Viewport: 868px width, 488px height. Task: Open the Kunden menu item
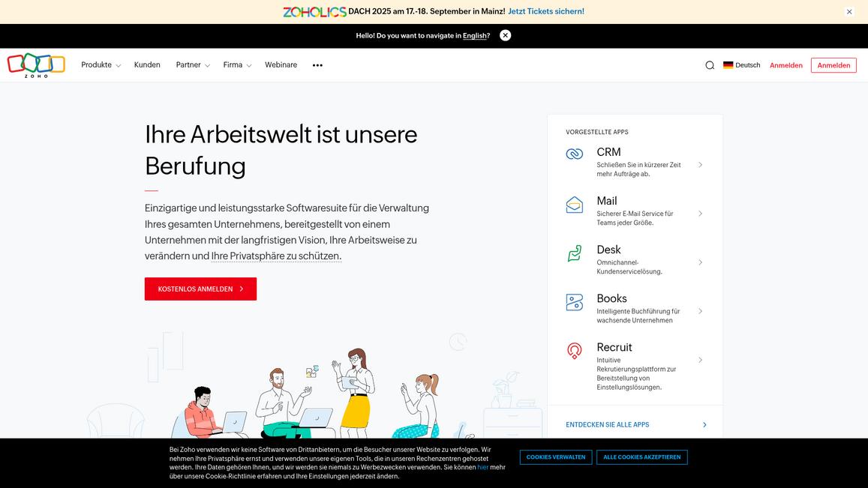click(x=147, y=64)
